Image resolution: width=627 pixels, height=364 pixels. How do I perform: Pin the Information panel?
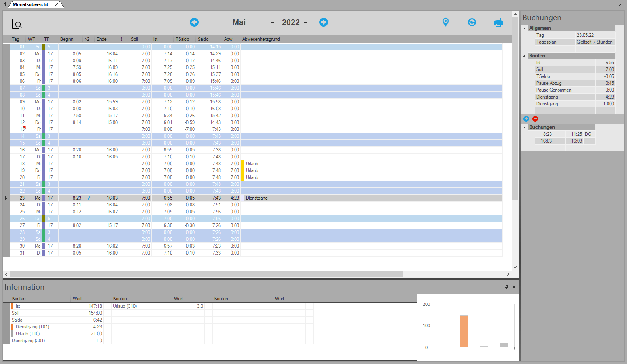tap(506, 287)
